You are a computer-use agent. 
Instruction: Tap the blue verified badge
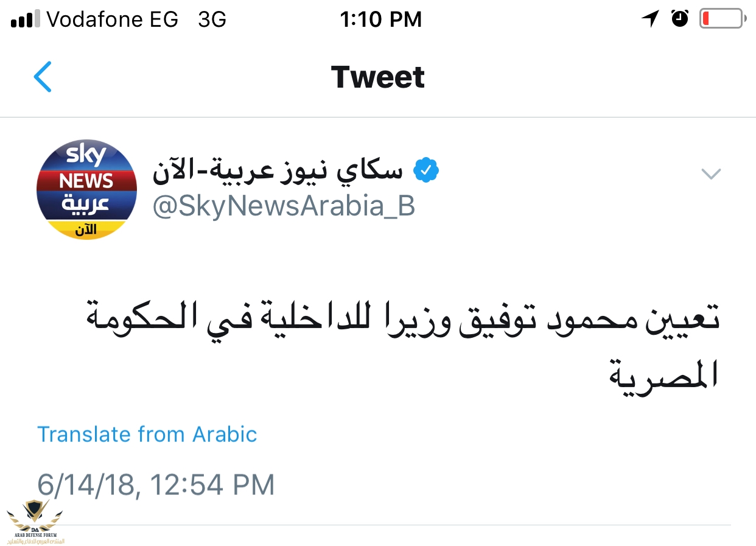pyautogui.click(x=427, y=170)
